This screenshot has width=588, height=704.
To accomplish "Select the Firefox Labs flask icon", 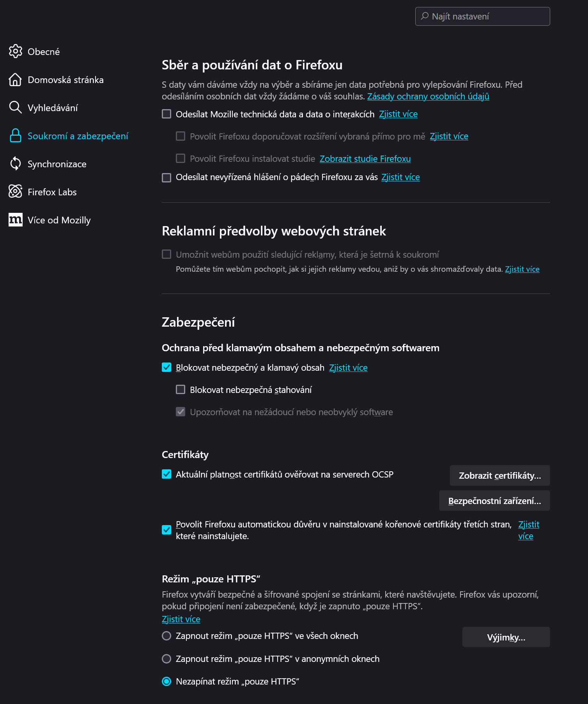I will (16, 191).
